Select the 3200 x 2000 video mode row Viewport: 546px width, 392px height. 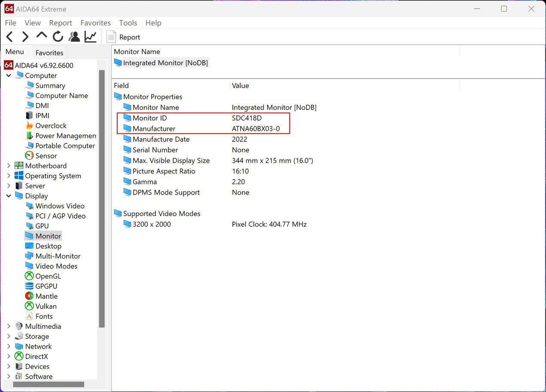214,224
